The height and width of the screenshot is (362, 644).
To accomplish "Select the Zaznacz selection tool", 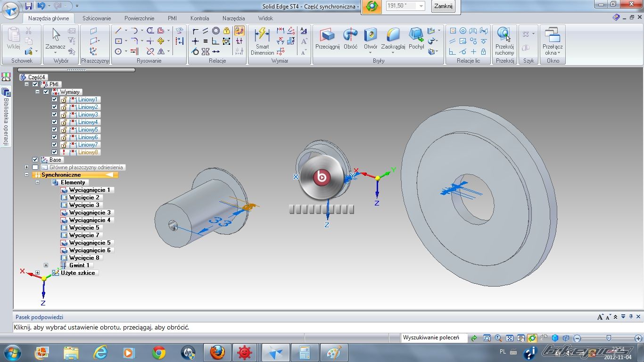I will click(56, 38).
